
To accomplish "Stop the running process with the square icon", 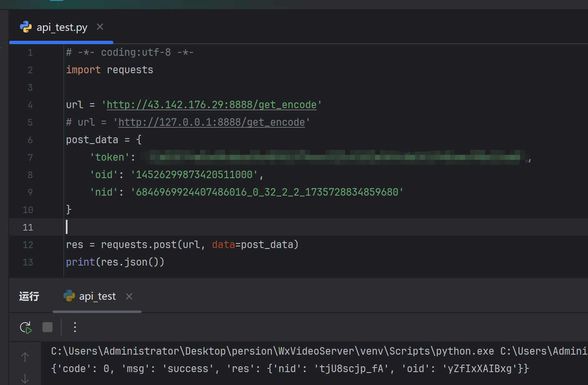I will (48, 327).
